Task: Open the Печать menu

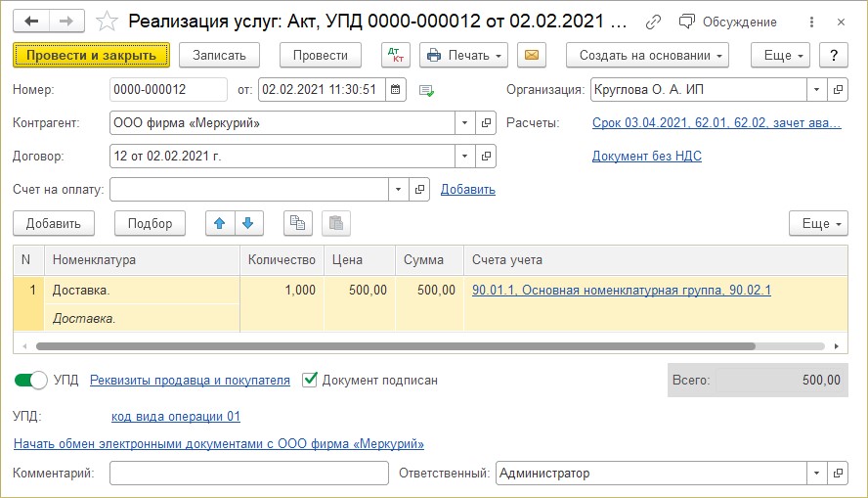Action: pyautogui.click(x=463, y=55)
